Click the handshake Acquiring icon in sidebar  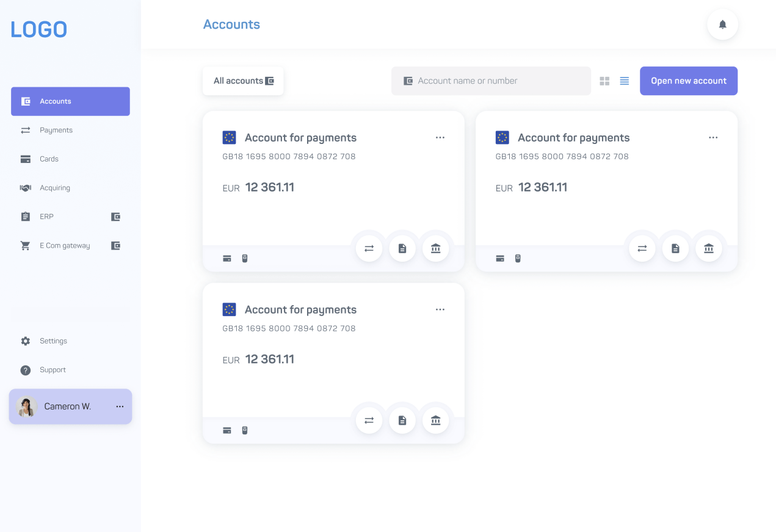[x=25, y=187]
